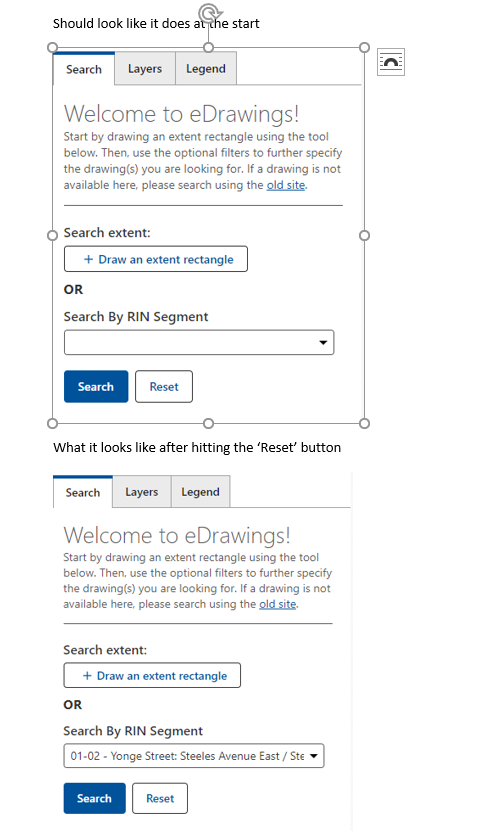Click the text 'What it looks like after hitting the Reset button'
The image size is (501, 837).
click(x=197, y=447)
